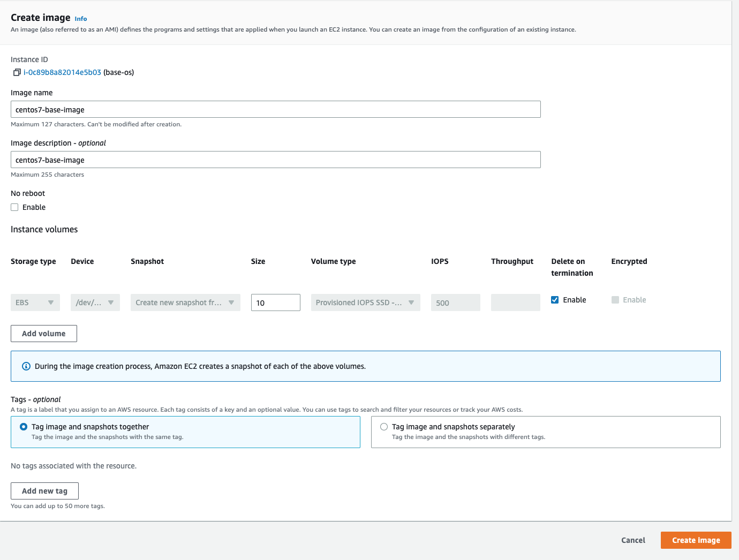
Task: Cancel the image creation
Action: click(x=633, y=540)
